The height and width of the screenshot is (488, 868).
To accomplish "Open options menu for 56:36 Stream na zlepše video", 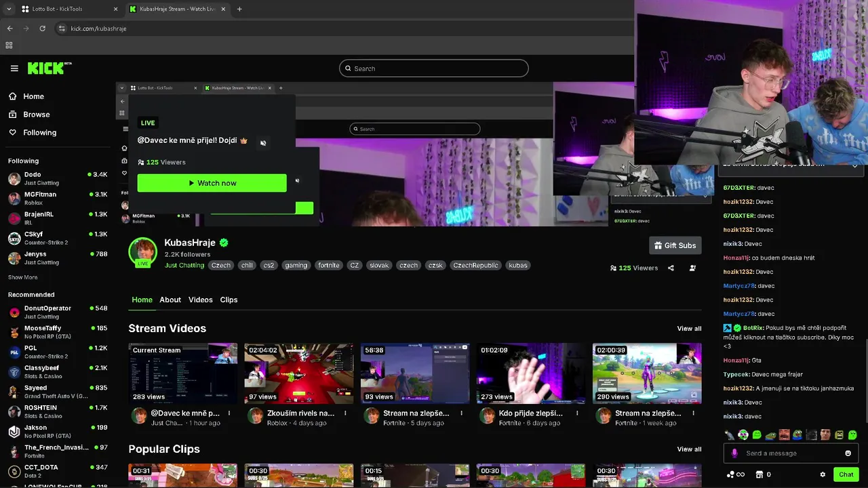I will tap(461, 413).
